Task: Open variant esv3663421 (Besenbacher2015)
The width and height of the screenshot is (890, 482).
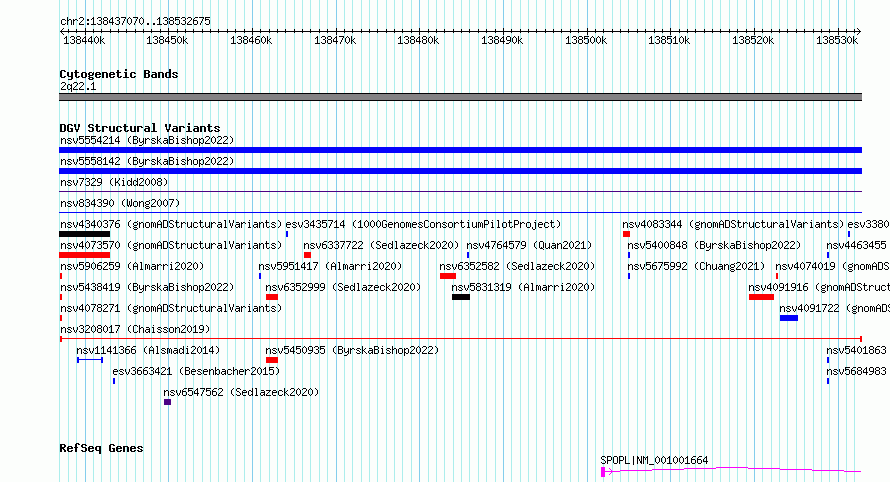Action: click(196, 371)
